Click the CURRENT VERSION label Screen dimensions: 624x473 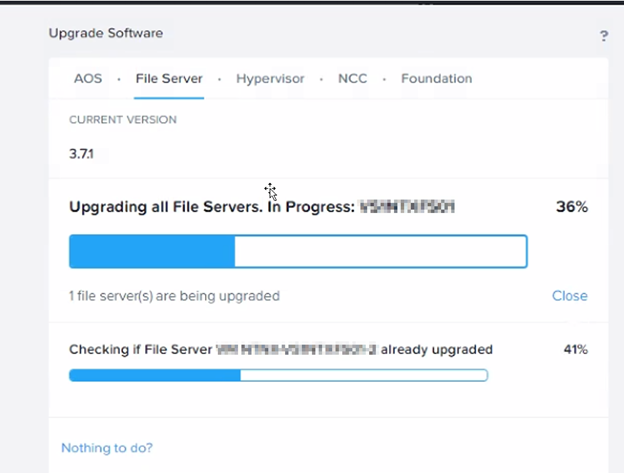click(x=123, y=120)
